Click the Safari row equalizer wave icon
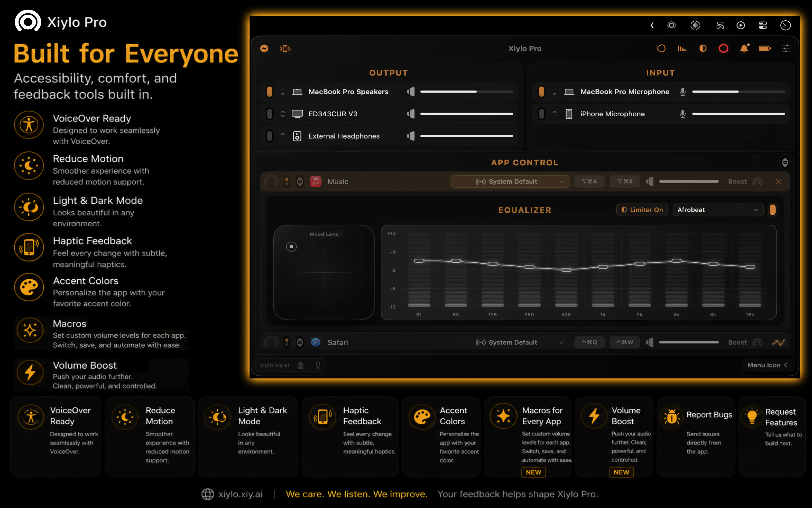Viewport: 812px width, 508px height. click(x=778, y=342)
